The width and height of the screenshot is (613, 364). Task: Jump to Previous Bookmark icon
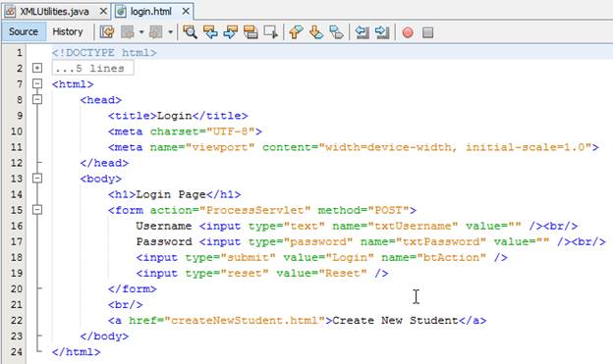[296, 32]
